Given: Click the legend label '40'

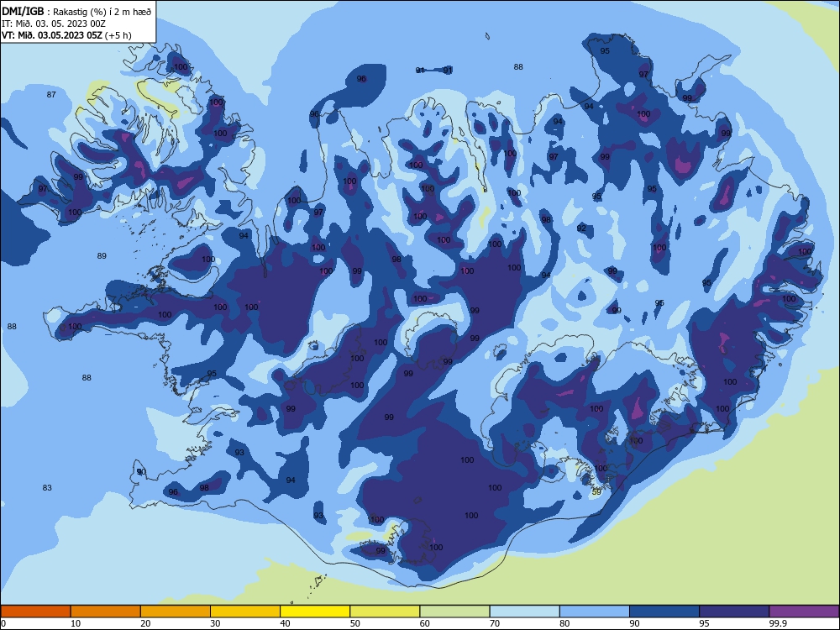Looking at the screenshot, I should pos(286,623).
